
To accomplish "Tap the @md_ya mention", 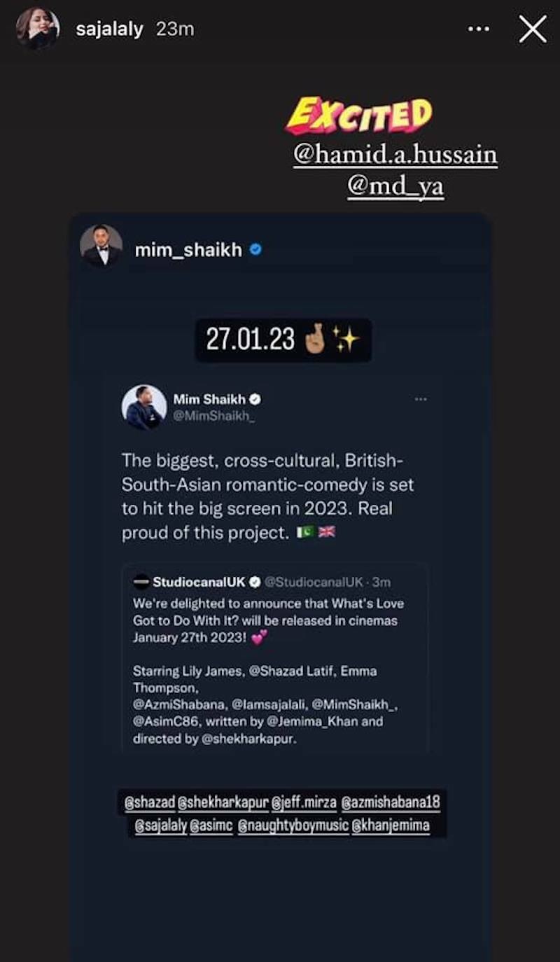I will [395, 187].
